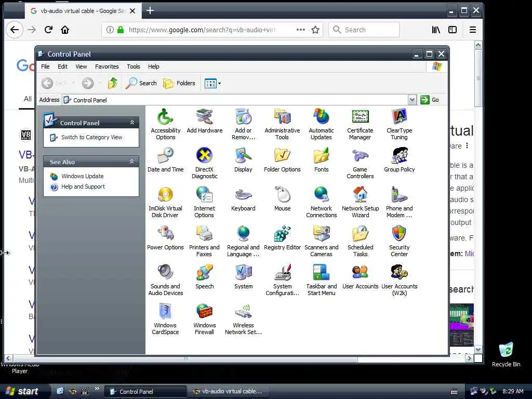Open the Fonts folder
The height and width of the screenshot is (399, 532).
(321, 160)
